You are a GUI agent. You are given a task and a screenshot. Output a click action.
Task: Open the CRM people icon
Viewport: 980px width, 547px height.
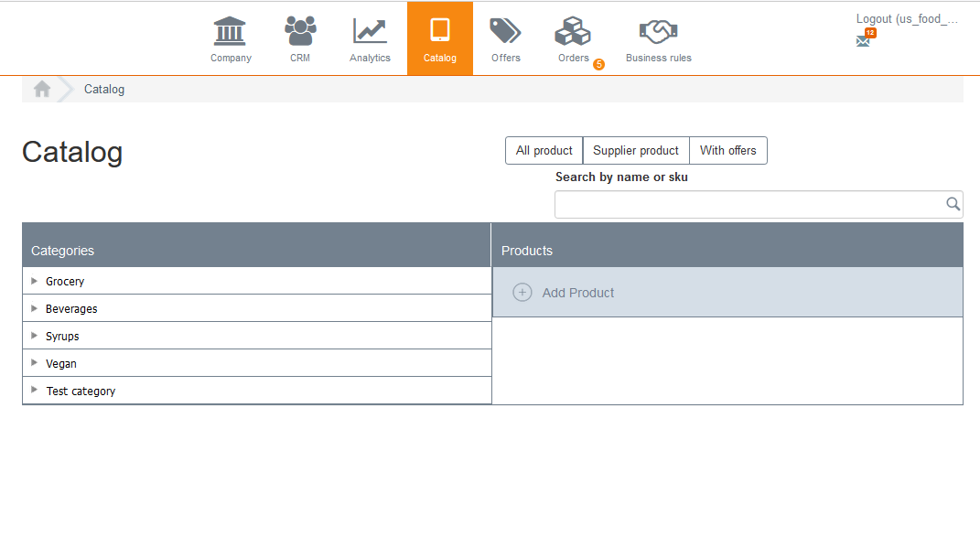pyautogui.click(x=300, y=31)
